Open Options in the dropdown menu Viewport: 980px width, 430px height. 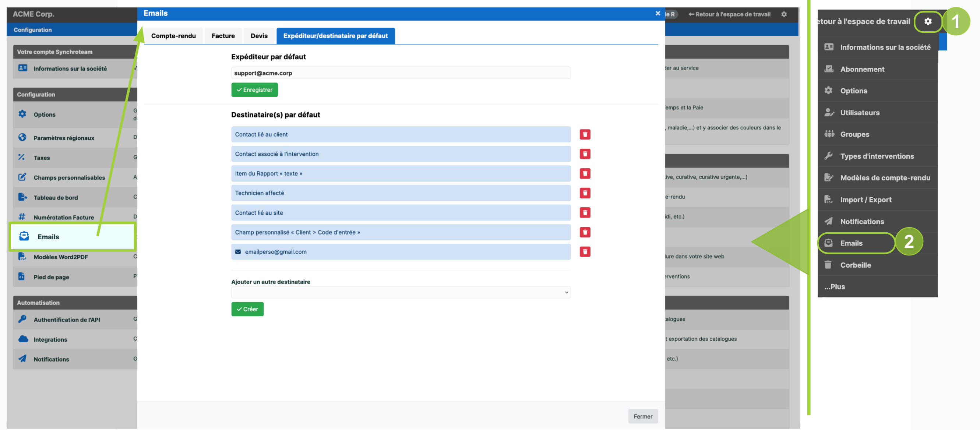pyautogui.click(x=877, y=91)
